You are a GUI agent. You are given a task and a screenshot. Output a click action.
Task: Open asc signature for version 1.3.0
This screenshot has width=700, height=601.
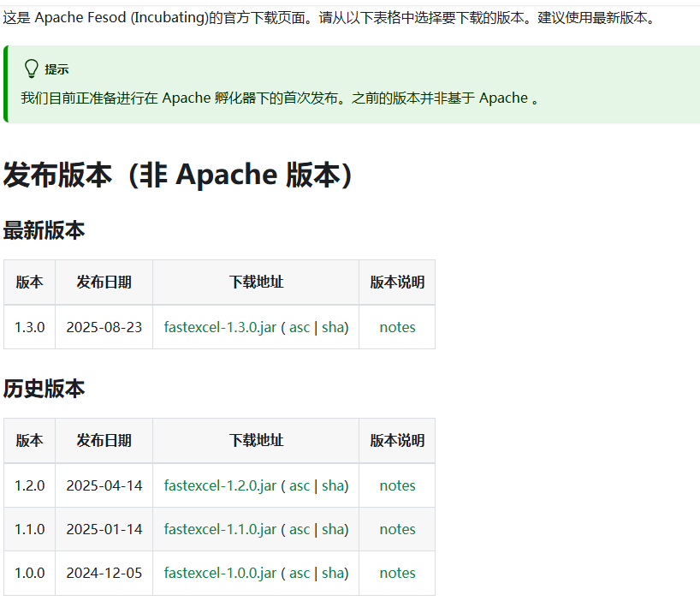pyautogui.click(x=300, y=327)
